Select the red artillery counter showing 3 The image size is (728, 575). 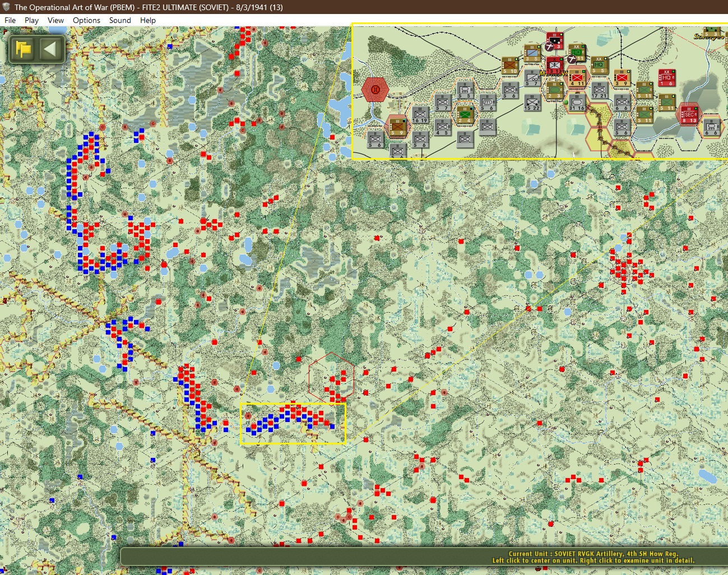tap(555, 42)
